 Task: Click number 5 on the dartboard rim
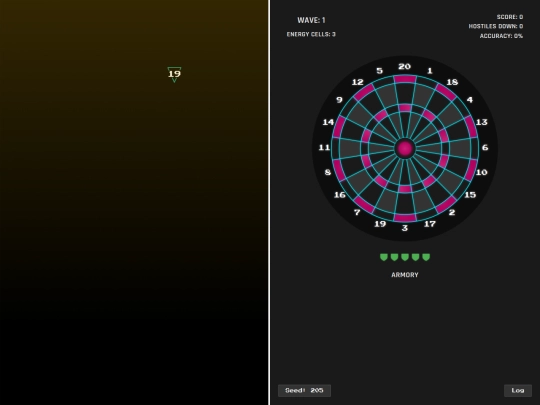coord(380,71)
